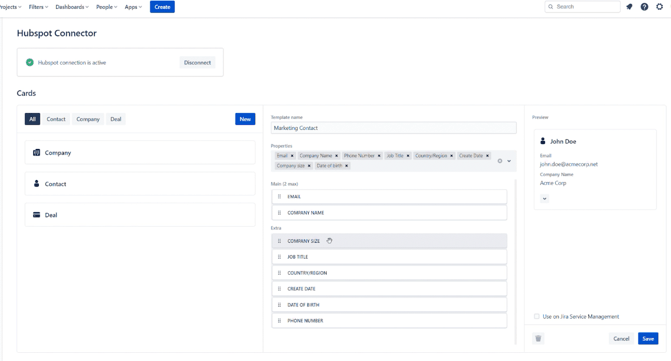Image resolution: width=671 pixels, height=361 pixels.
Task: Click the notifications icon in top bar
Action: [629, 7]
